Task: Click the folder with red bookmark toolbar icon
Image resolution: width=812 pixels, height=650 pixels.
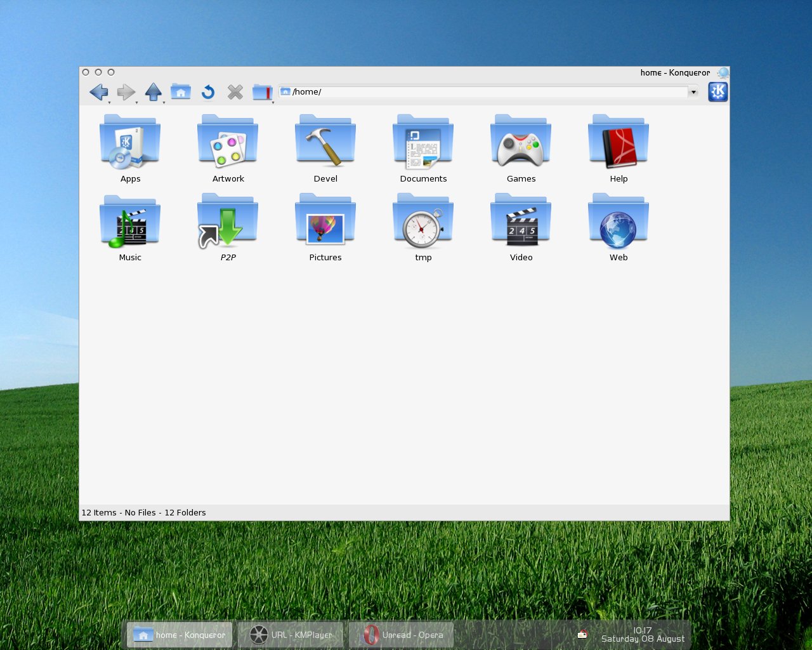Action: (261, 92)
